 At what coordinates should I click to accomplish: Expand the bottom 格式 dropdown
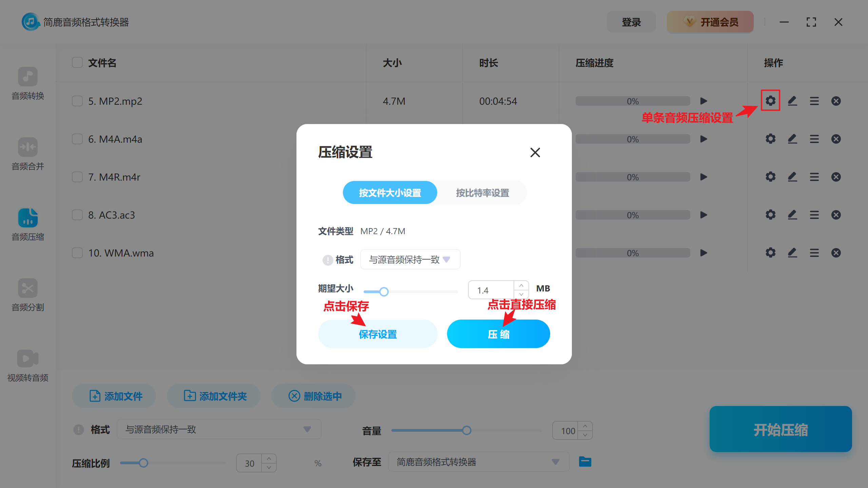pos(219,429)
